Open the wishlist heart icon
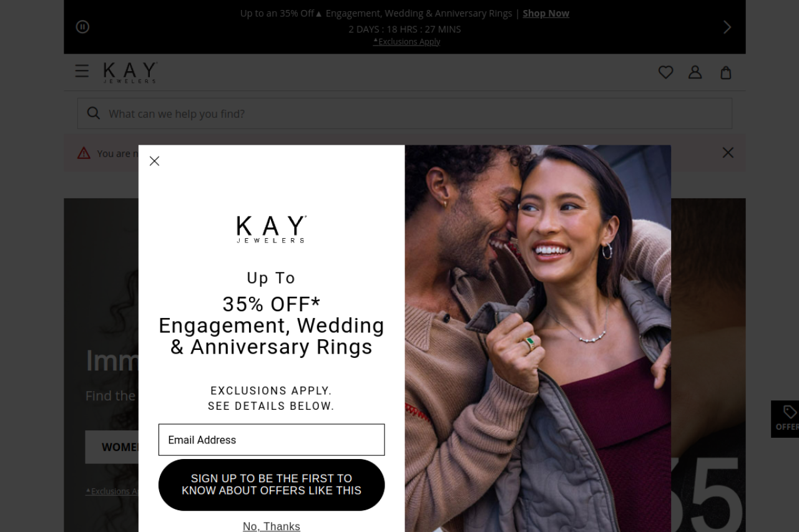 pos(666,72)
